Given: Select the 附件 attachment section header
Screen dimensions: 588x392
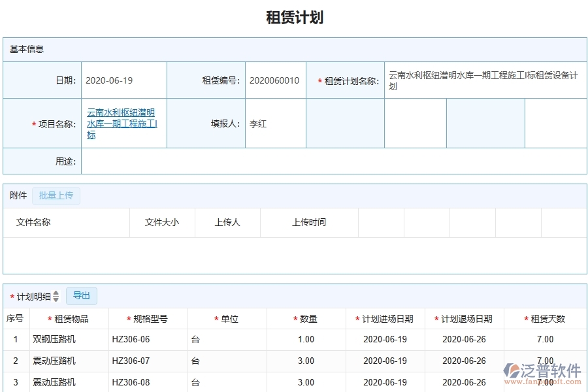Looking at the screenshot, I should click(17, 195).
